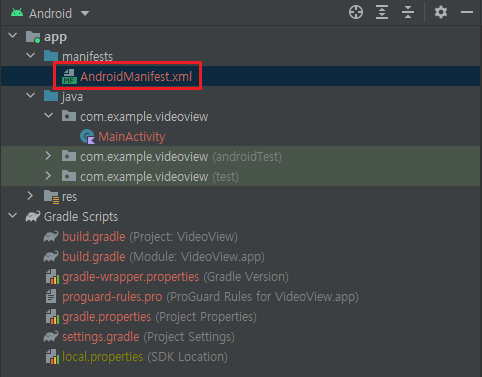
Task: Expand the com.example.videoview (test) package
Action: pos(48,176)
